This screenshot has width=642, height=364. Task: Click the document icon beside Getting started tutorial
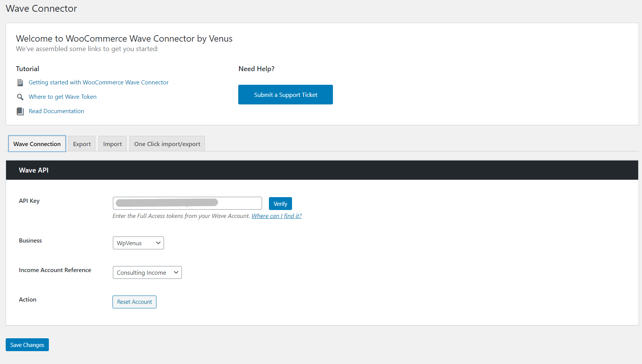point(20,82)
